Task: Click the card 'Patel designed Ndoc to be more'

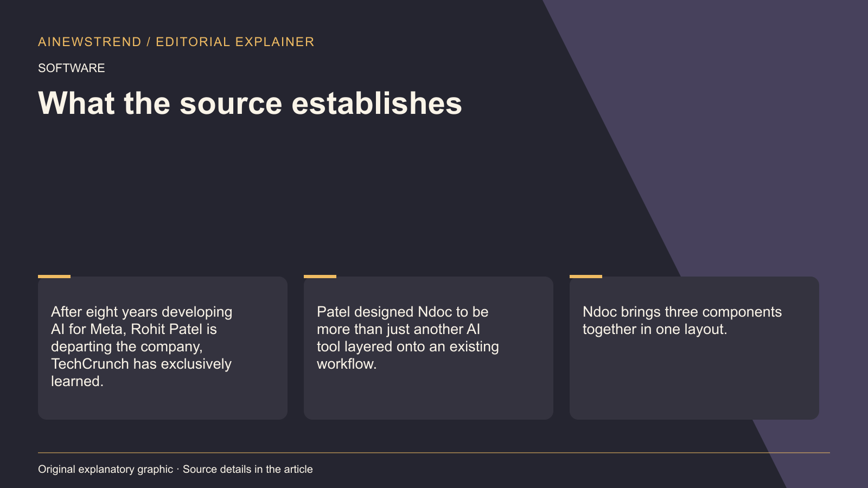Action: (x=429, y=348)
